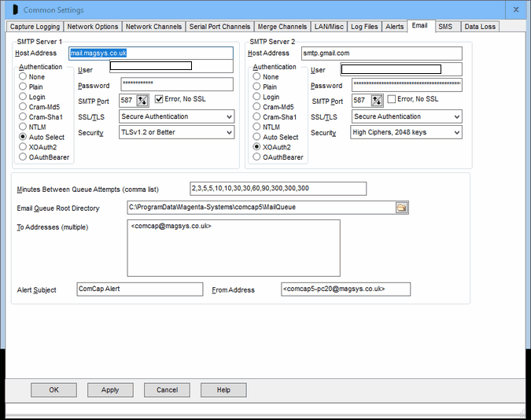Open the Serial Port Channels tab
The height and width of the screenshot is (420, 531).
point(219,27)
